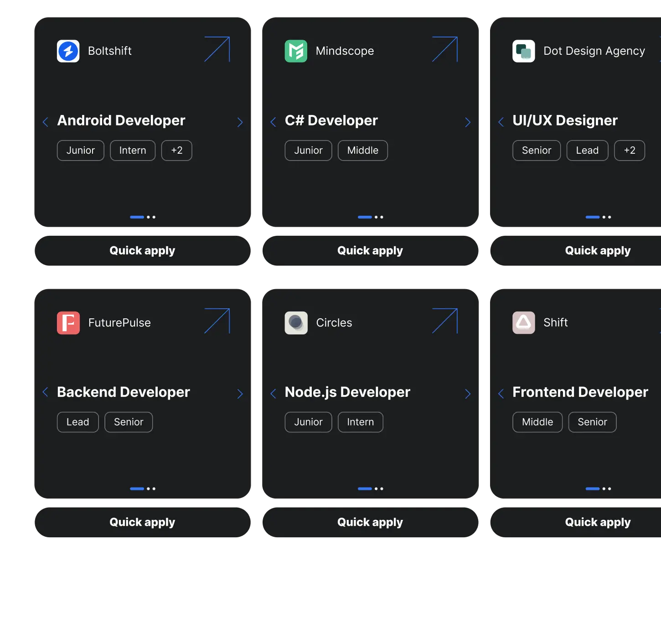Go to next Android Developer slide
This screenshot has height=644, width=661.
point(240,122)
